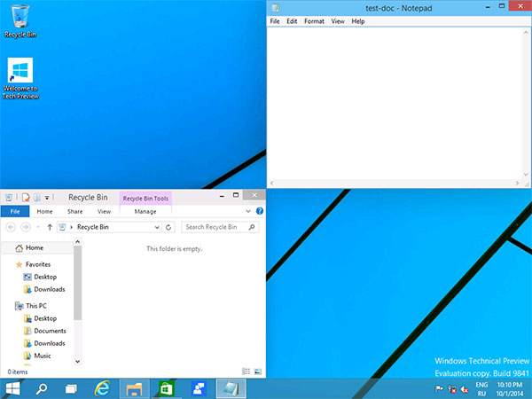The image size is (532, 399).
Task: Click the Notepad taskbar button
Action: click(x=231, y=389)
